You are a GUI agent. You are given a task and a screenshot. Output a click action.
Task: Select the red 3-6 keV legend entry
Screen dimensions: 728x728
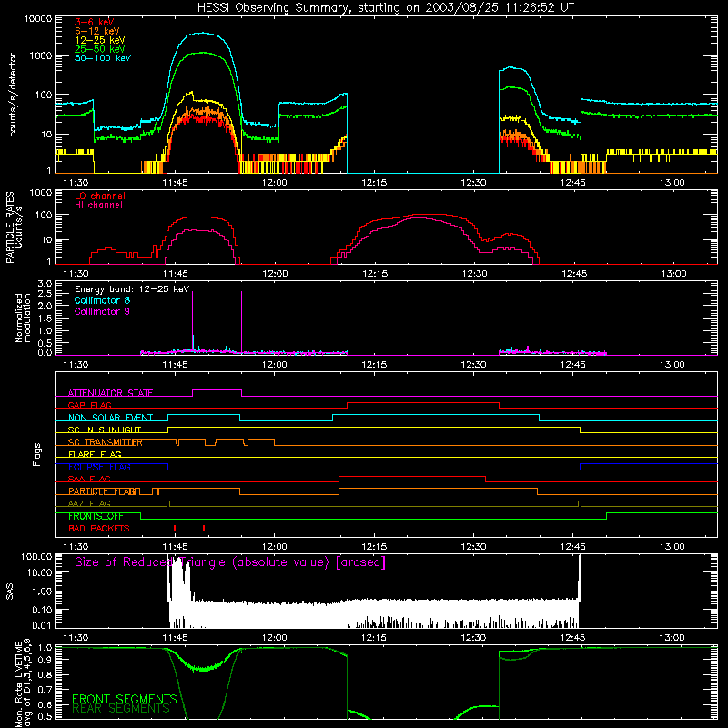click(95, 22)
